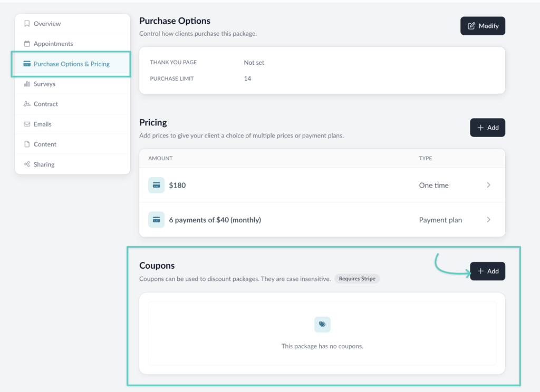Click the Appointments calendar icon
Screen dimensions: 540x392
point(27,44)
